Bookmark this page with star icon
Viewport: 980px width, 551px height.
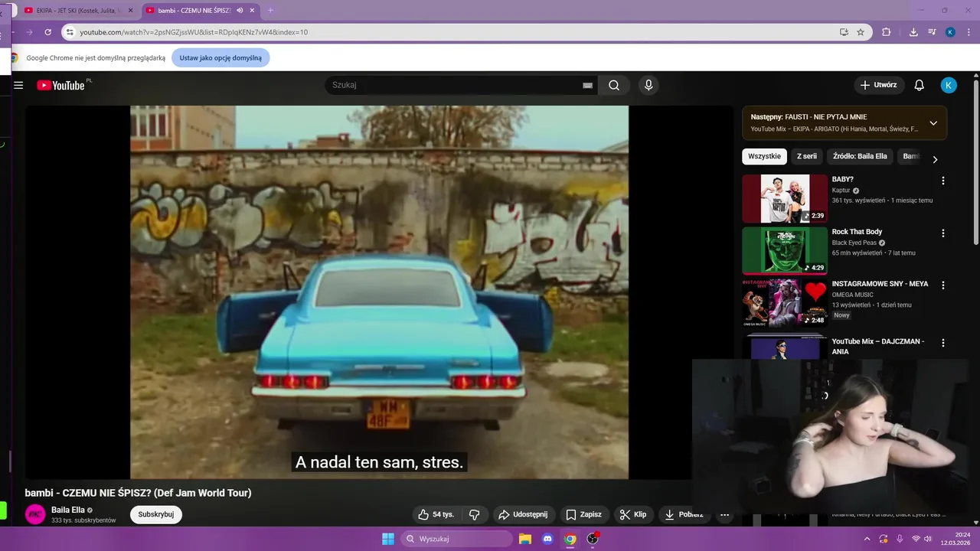(x=861, y=32)
